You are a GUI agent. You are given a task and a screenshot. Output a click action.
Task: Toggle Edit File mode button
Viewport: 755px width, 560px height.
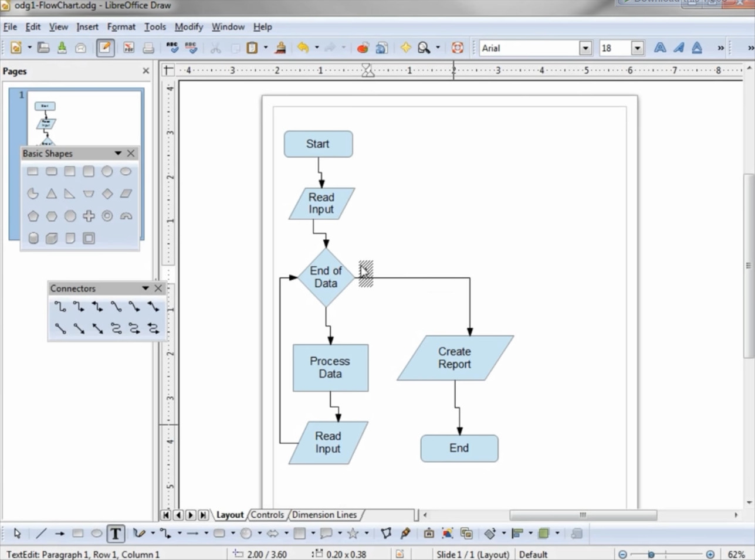105,48
